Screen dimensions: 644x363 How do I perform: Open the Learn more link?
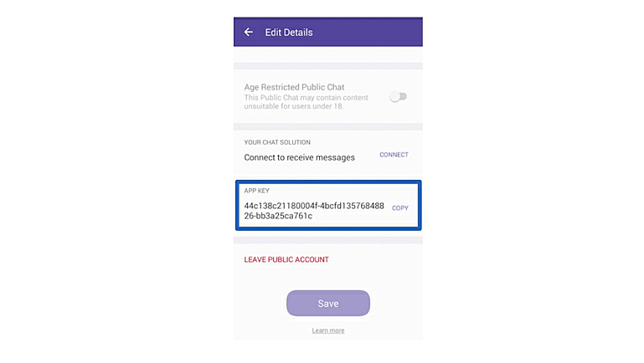coord(327,330)
